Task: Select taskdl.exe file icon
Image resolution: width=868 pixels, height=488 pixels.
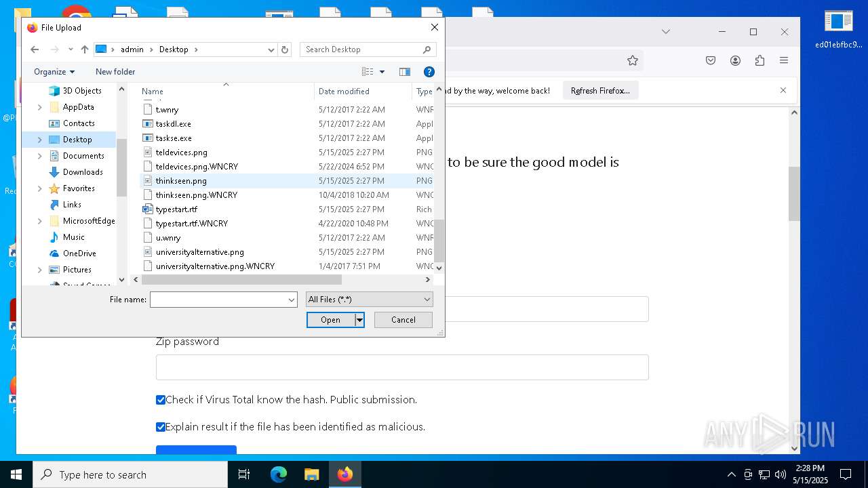Action: (148, 124)
